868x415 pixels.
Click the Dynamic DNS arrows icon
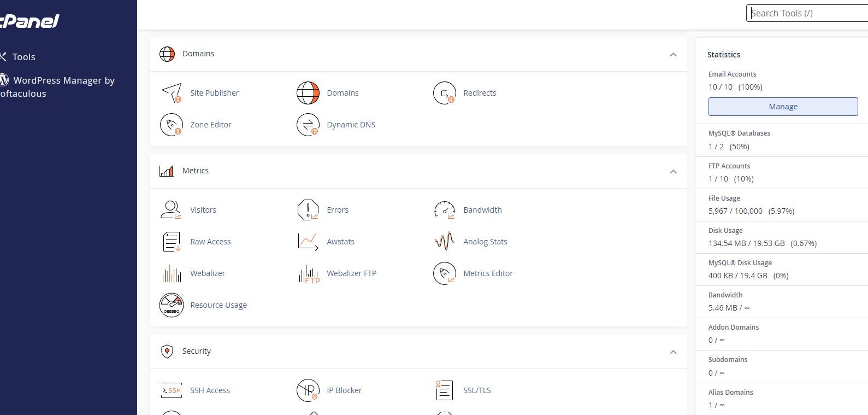(308, 125)
